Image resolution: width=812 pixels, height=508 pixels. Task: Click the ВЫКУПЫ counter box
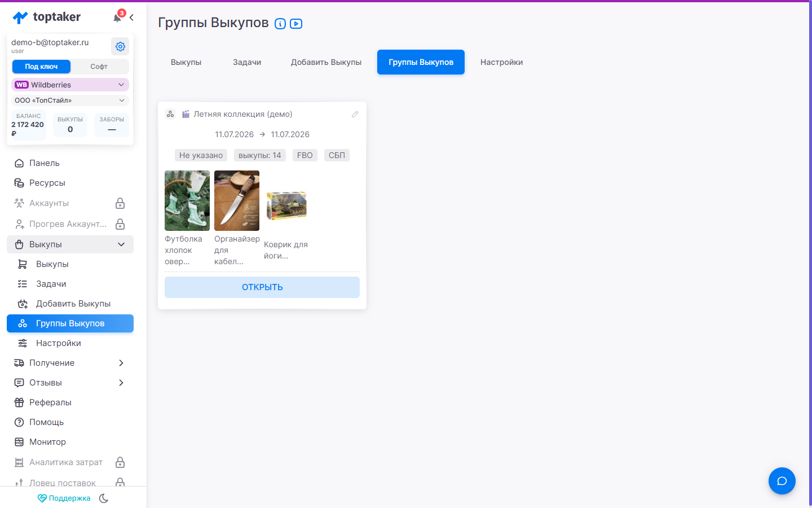[x=70, y=125]
